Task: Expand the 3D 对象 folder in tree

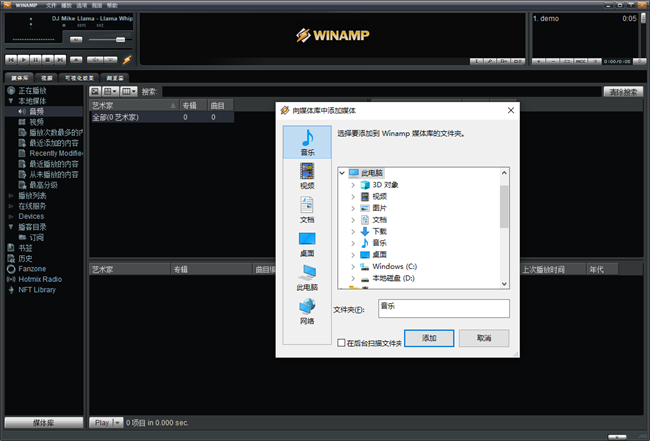Action: pyautogui.click(x=353, y=185)
